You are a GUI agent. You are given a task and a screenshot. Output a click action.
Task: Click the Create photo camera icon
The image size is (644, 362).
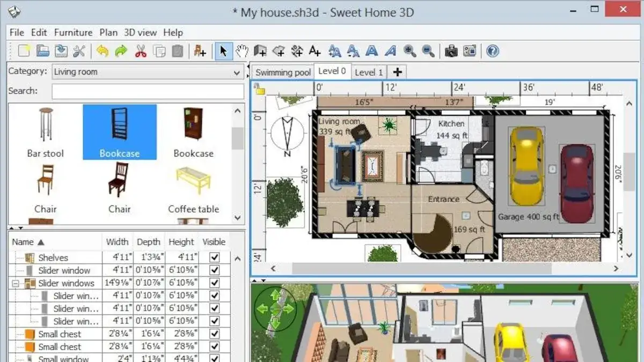point(451,51)
